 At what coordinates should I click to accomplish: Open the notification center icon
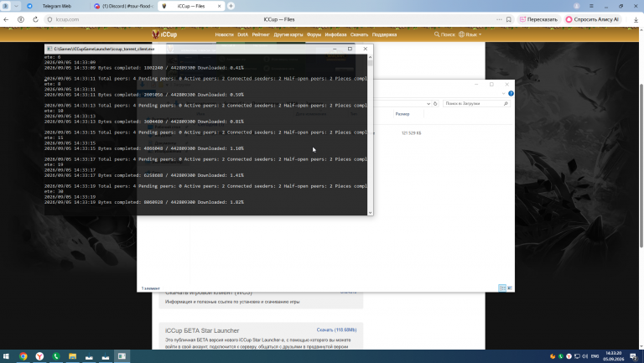[633, 356]
